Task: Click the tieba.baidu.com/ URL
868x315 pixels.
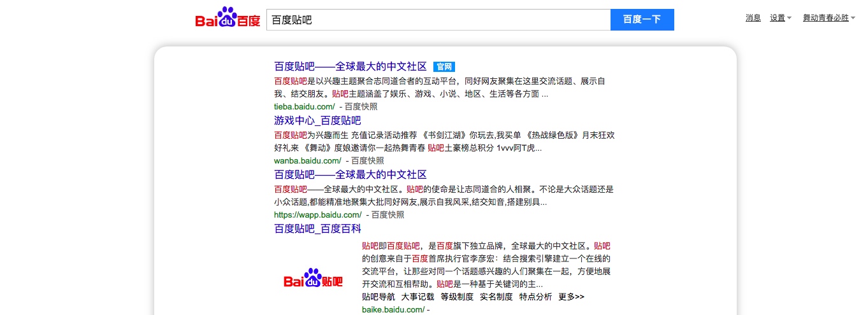Action: coord(304,107)
